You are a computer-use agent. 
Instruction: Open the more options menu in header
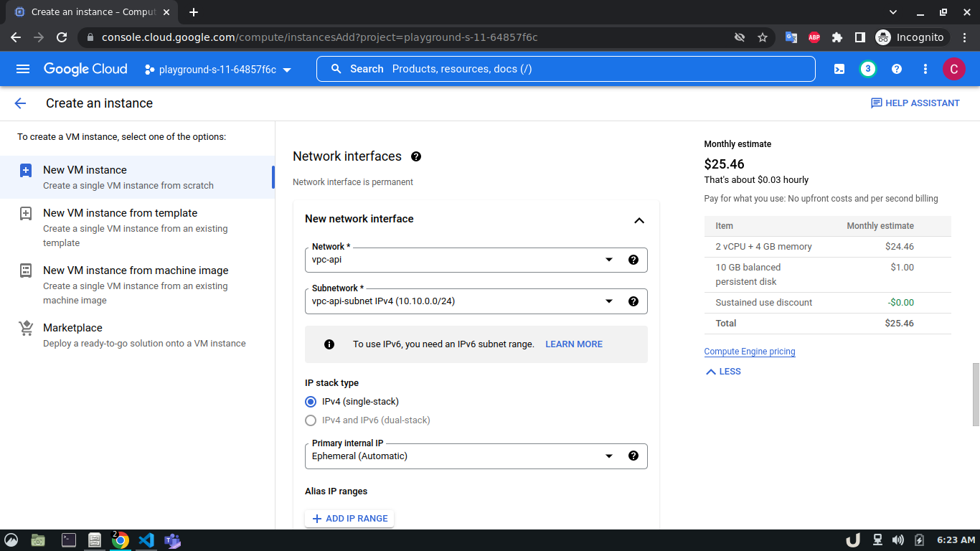[x=925, y=69]
